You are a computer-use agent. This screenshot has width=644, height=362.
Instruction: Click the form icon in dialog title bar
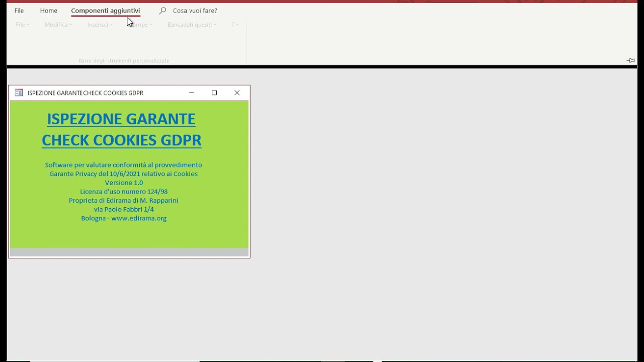[19, 93]
